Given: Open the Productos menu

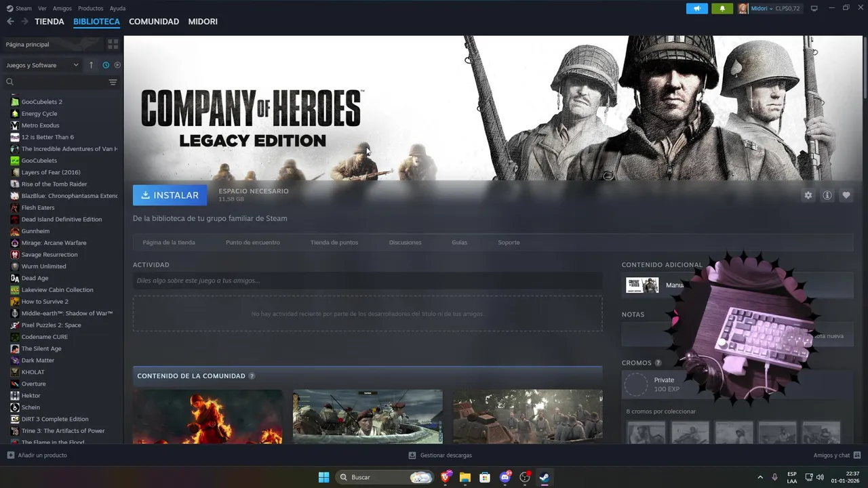Looking at the screenshot, I should [91, 8].
